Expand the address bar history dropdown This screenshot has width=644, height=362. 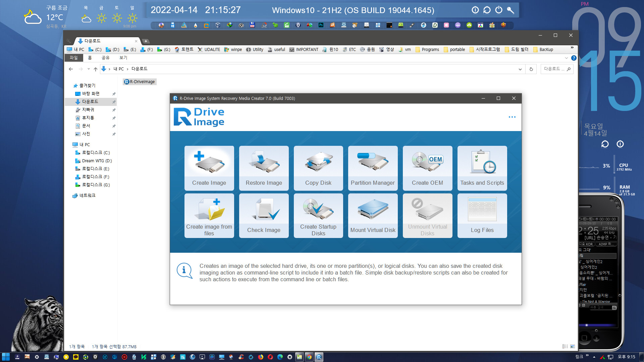point(520,69)
